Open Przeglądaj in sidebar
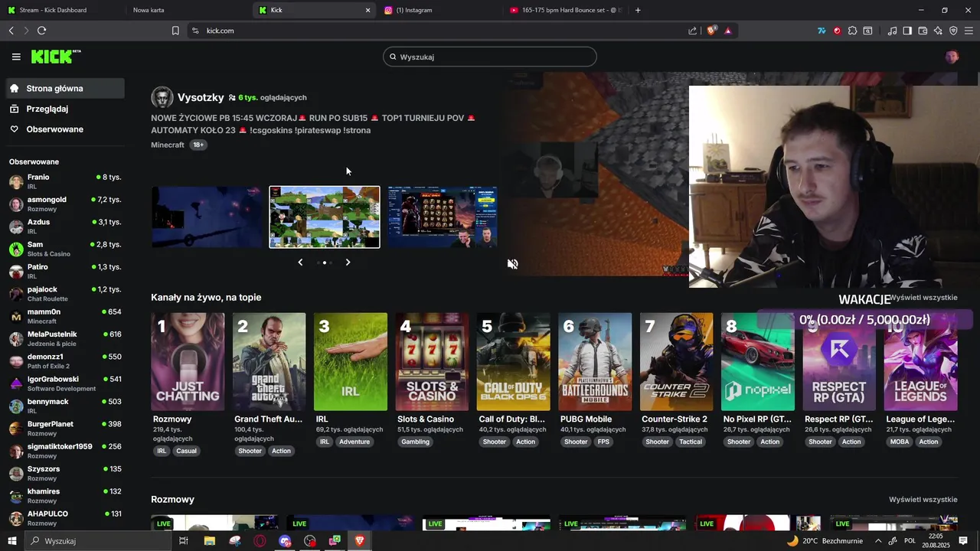The image size is (980, 551). [65, 109]
